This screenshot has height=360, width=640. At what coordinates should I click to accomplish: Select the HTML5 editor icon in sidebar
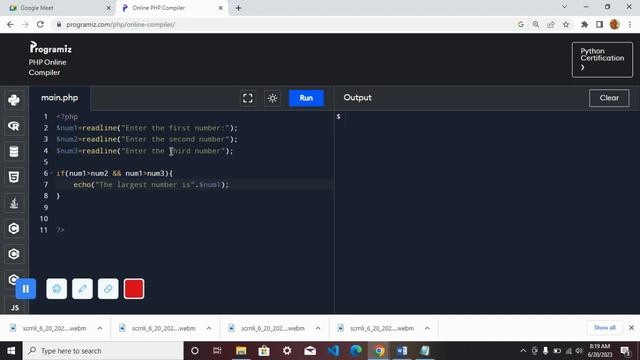[14, 177]
